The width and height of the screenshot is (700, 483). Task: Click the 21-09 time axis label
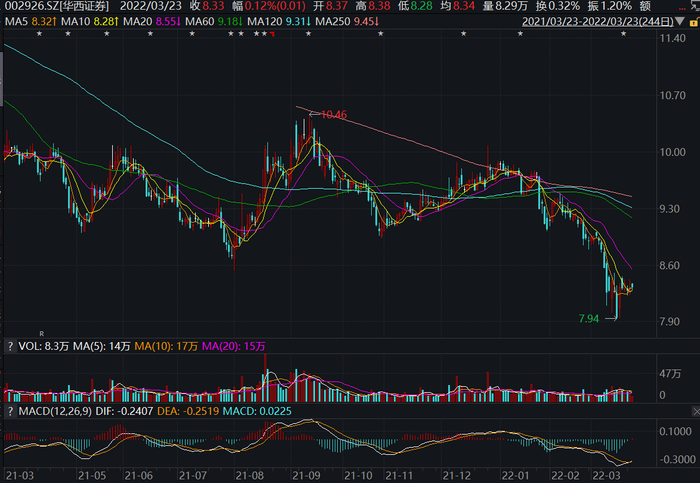coord(306,476)
